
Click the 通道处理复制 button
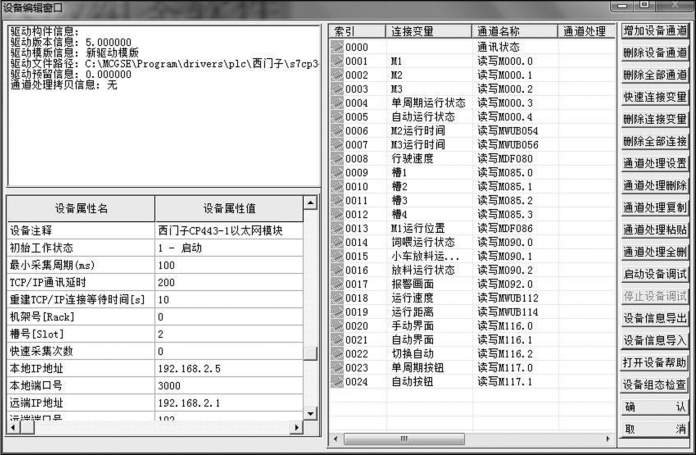655,208
